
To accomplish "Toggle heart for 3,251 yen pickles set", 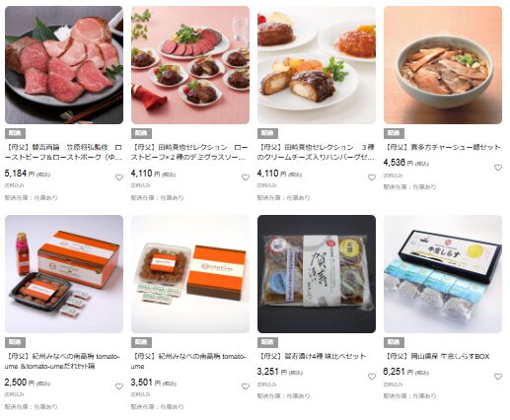I will click(372, 377).
